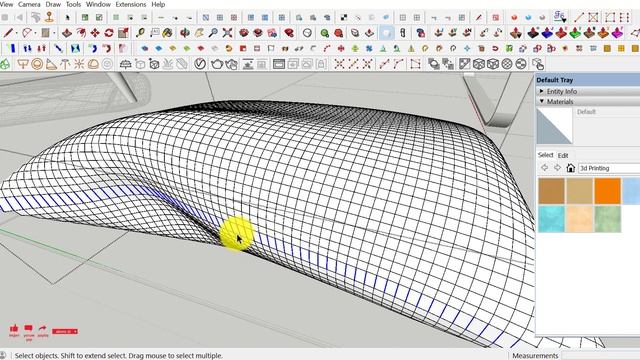Open the Arc tool dropdown arrow
Screen dimensions: 640x360
[x=36, y=33]
